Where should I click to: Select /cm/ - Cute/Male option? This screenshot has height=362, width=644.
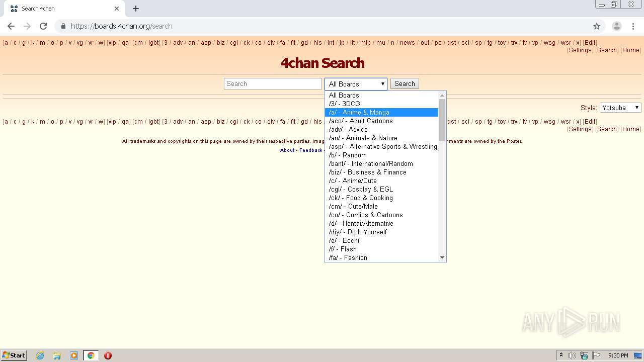tap(381, 206)
